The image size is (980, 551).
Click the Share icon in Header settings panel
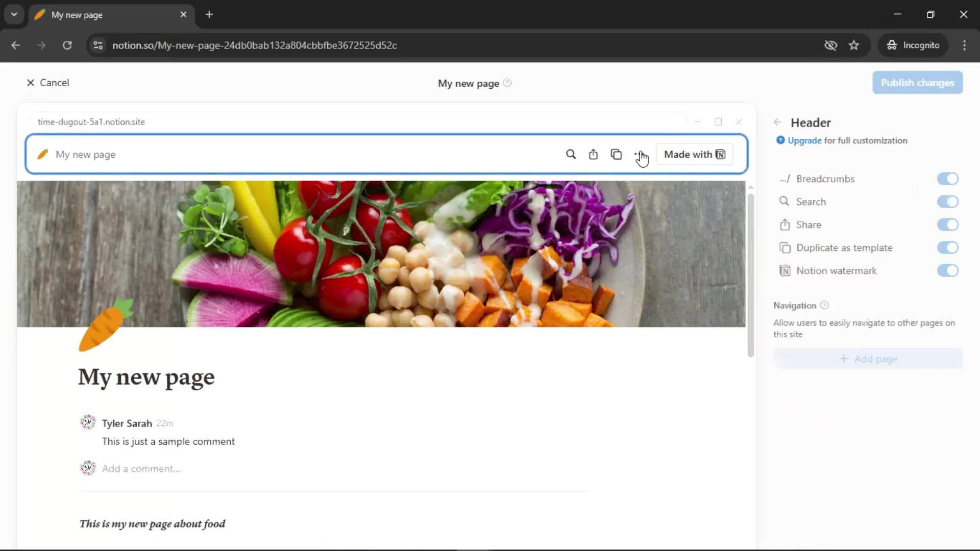(785, 224)
